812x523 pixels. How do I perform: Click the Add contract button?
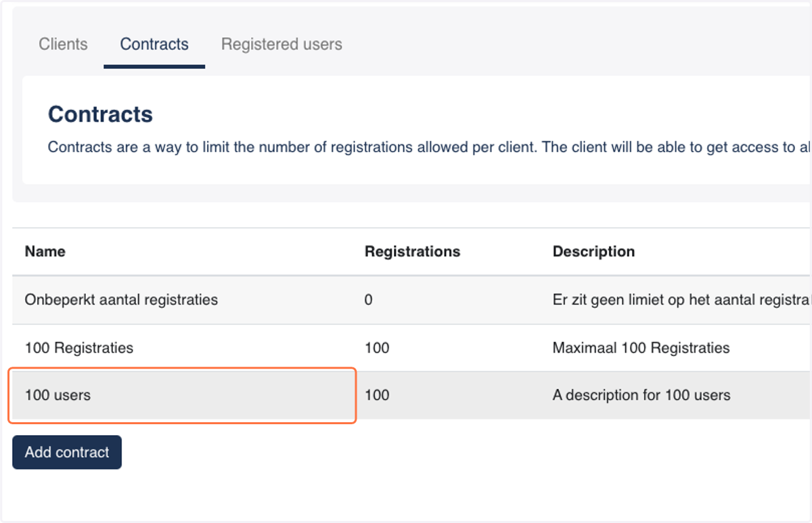tap(67, 452)
